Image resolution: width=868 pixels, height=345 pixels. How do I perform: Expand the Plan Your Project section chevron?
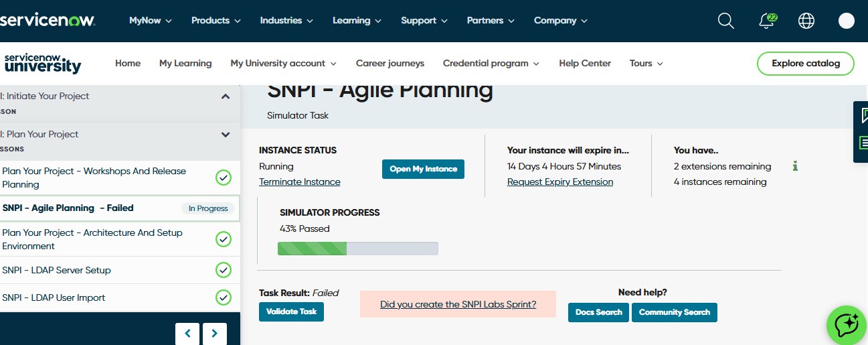(x=226, y=135)
